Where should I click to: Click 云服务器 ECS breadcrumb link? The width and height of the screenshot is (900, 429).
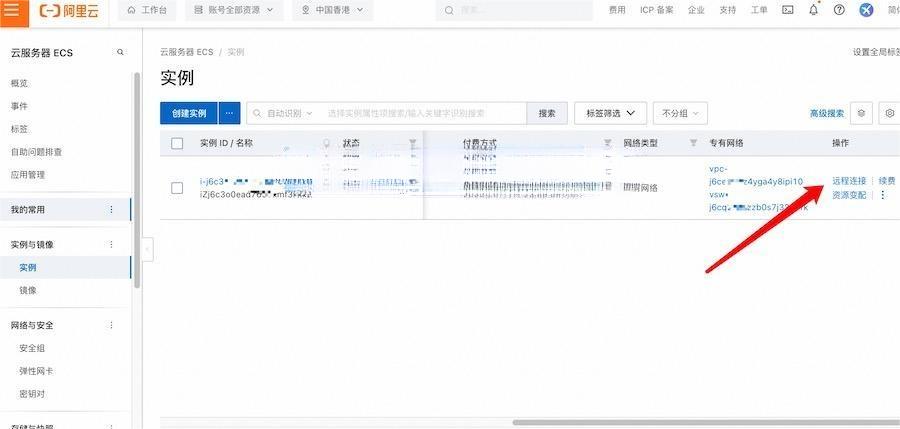[187, 52]
